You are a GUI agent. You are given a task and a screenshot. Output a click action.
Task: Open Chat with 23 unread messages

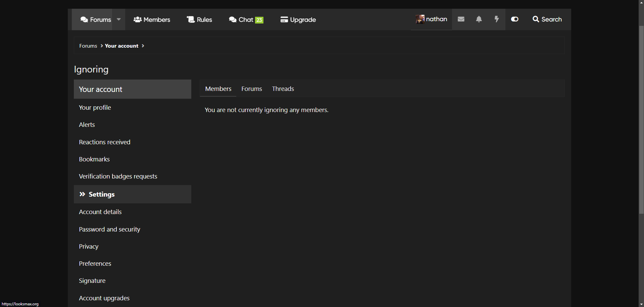tap(246, 19)
